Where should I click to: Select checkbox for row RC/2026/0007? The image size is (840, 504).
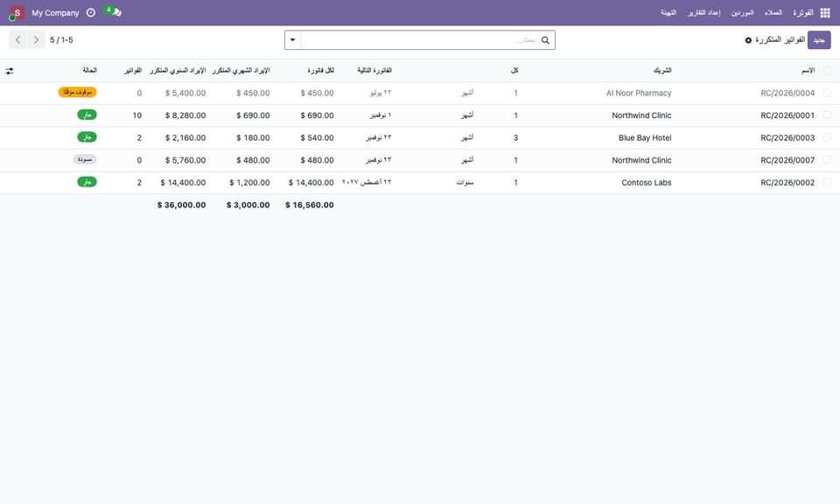click(x=827, y=160)
